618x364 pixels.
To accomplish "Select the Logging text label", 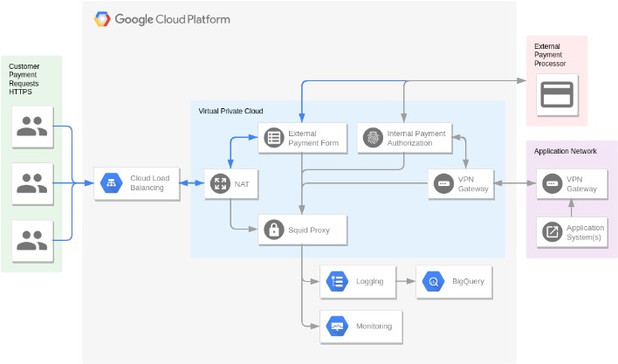I will pos(370,281).
